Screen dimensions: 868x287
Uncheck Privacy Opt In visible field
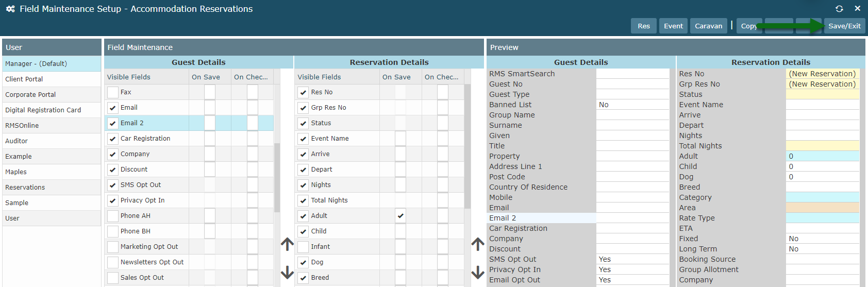point(113,200)
